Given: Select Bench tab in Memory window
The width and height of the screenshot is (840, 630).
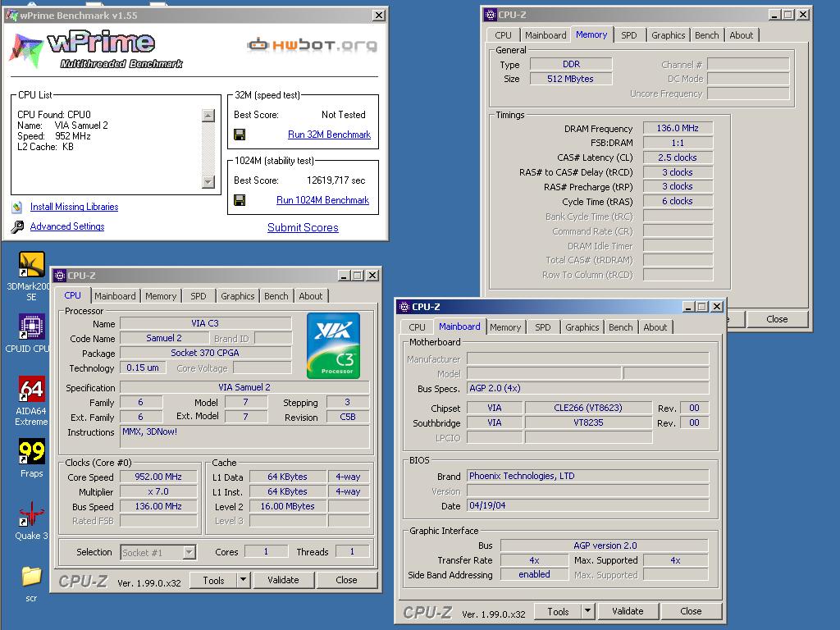Looking at the screenshot, I should (706, 34).
